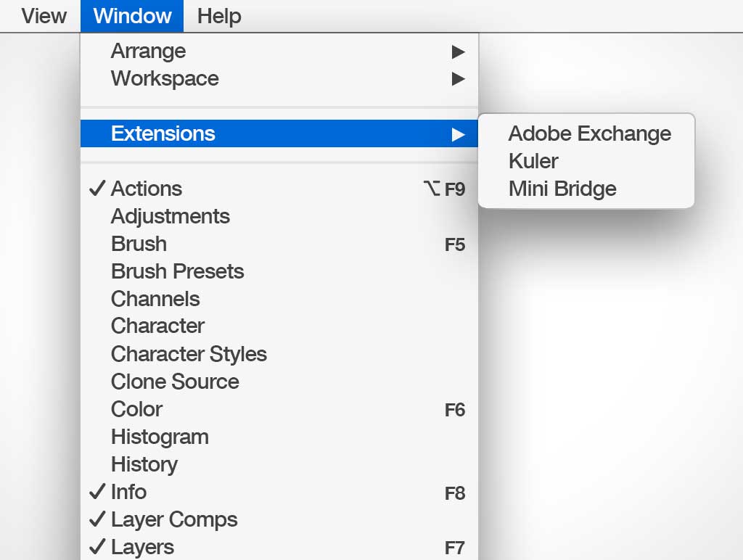Expand the Extensions submenu arrow
Viewport: 743px width, 560px height.
pos(457,134)
